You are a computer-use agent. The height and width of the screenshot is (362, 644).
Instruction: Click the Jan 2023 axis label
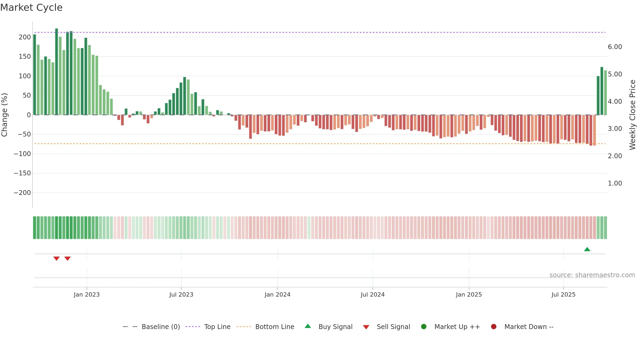[87, 295]
